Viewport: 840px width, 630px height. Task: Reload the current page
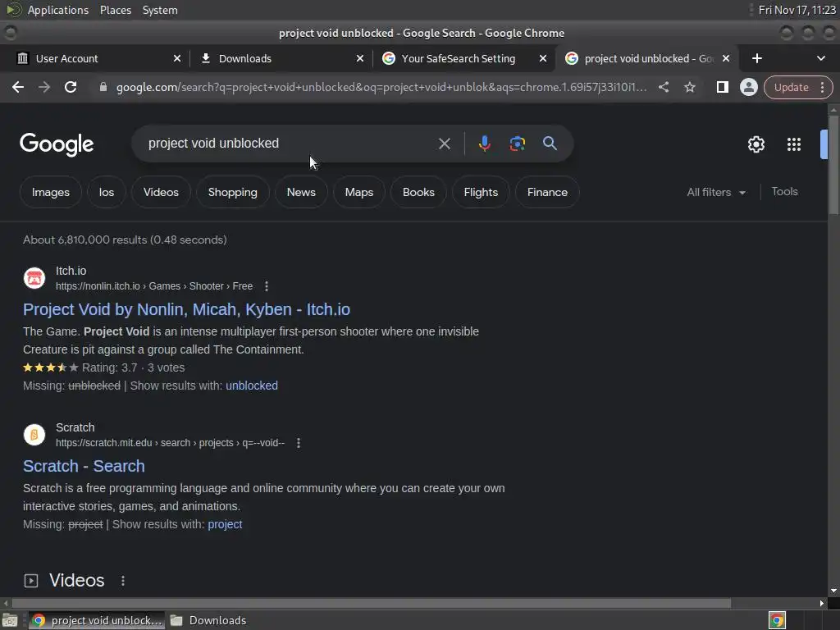pyautogui.click(x=71, y=87)
